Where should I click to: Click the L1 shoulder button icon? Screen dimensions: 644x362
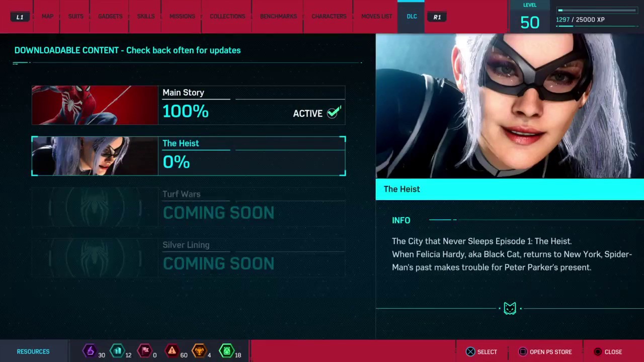pyautogui.click(x=20, y=17)
